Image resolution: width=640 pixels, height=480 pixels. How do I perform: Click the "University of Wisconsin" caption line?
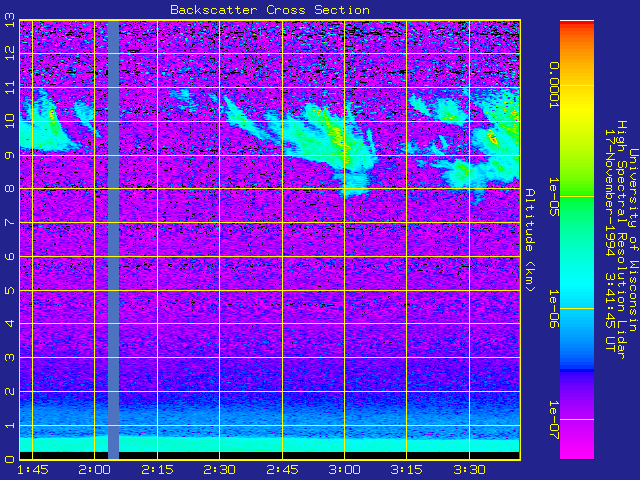click(633, 240)
